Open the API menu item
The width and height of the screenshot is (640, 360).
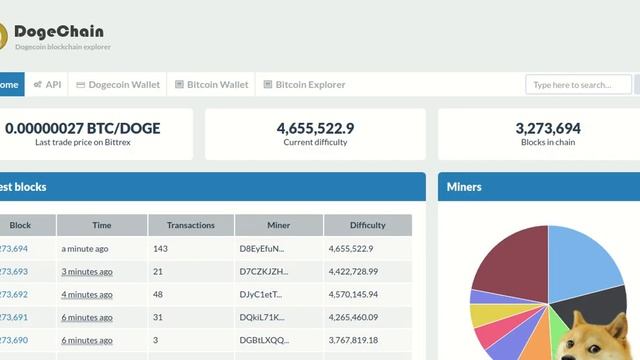point(47,84)
